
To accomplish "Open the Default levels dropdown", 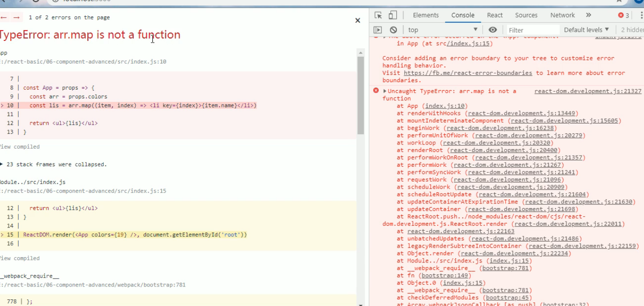I will [x=585, y=29].
